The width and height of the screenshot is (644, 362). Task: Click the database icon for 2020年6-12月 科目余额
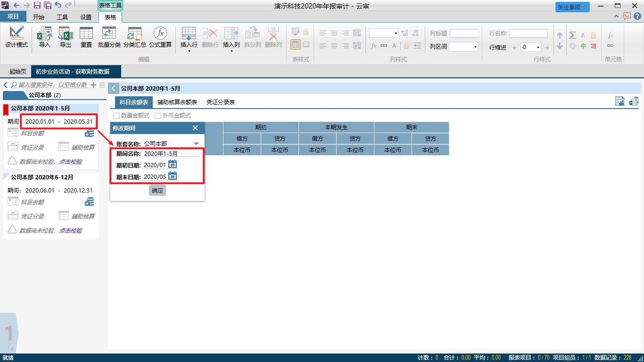pyautogui.click(x=89, y=202)
